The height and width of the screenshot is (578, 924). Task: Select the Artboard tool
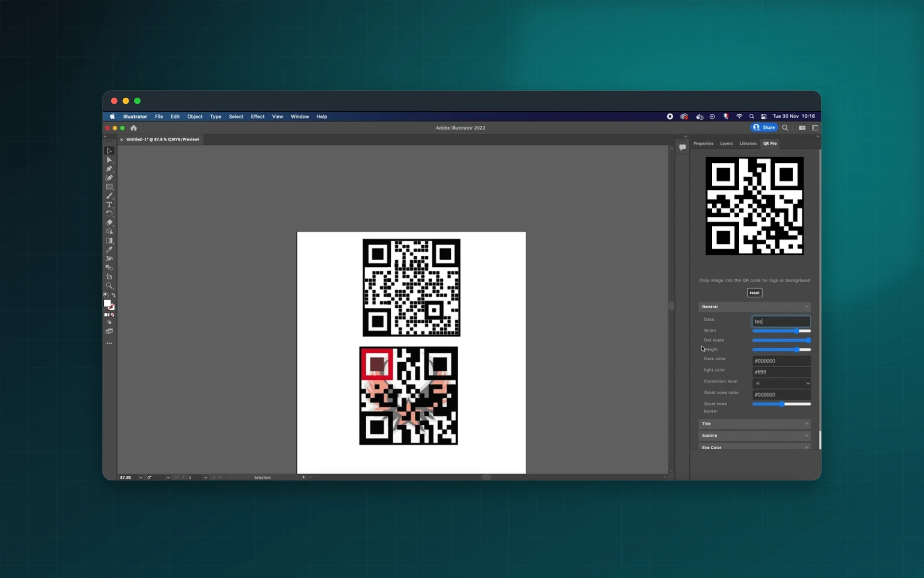(x=109, y=277)
